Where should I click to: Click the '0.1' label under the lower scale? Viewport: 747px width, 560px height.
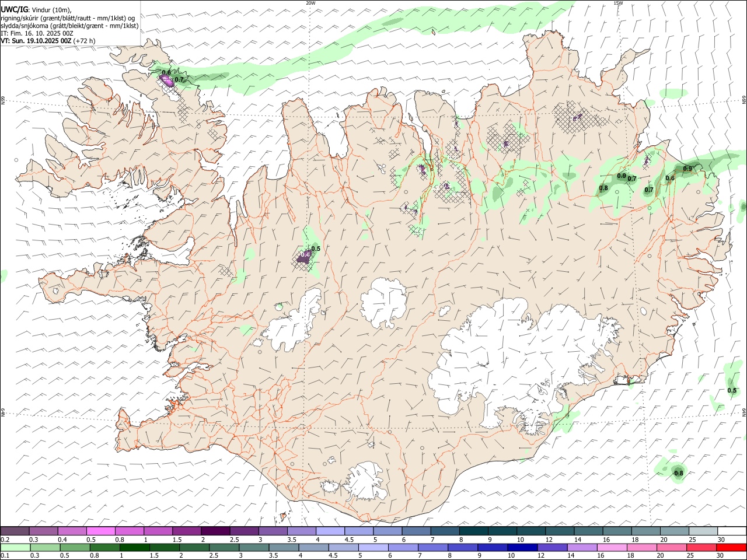tap(5, 556)
